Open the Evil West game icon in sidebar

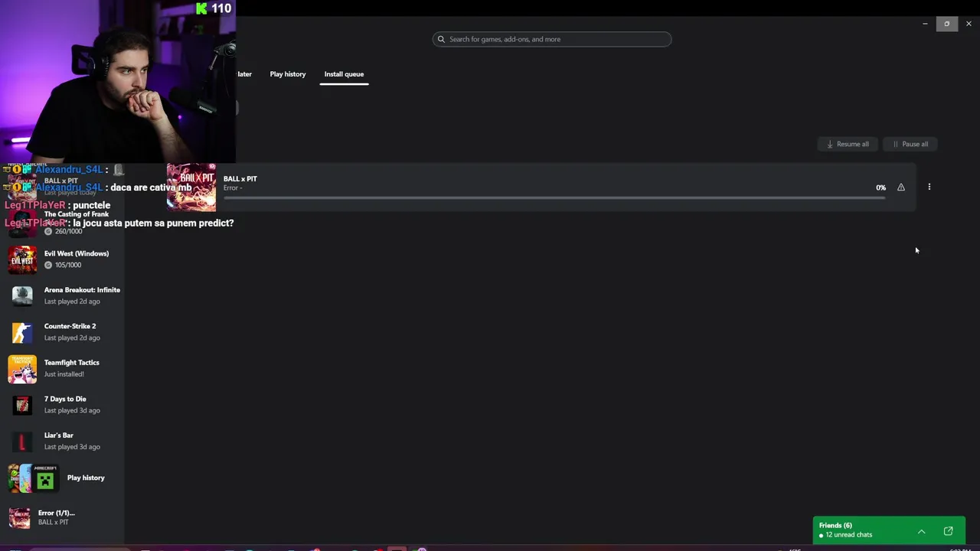tap(22, 259)
